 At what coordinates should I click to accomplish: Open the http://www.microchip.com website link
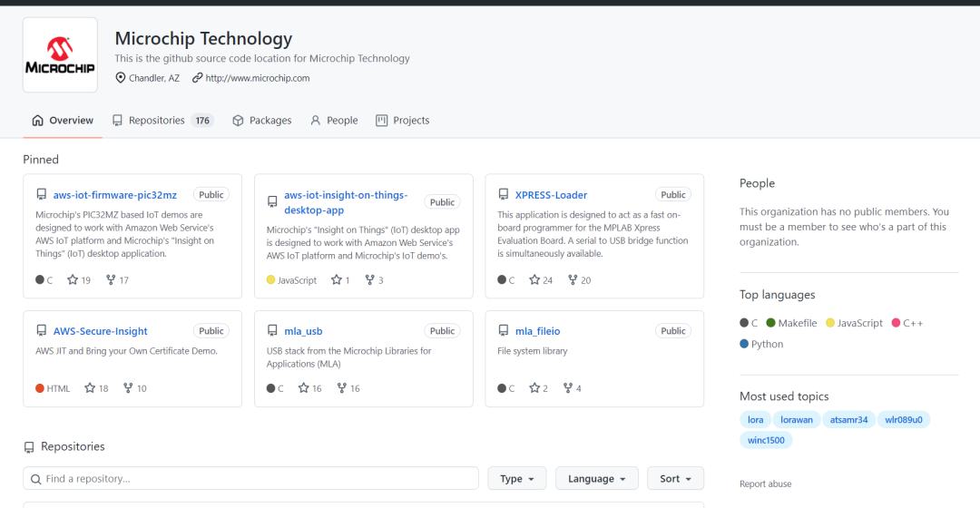pos(258,78)
